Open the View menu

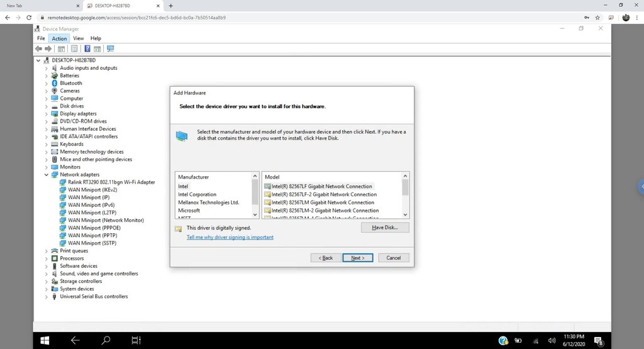(x=79, y=38)
